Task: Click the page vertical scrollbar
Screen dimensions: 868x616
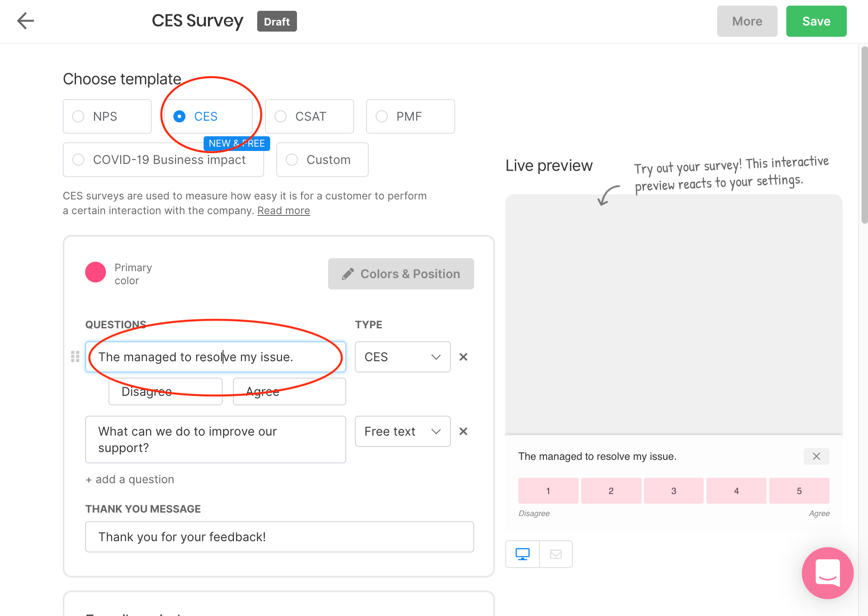Action: pyautogui.click(x=864, y=135)
